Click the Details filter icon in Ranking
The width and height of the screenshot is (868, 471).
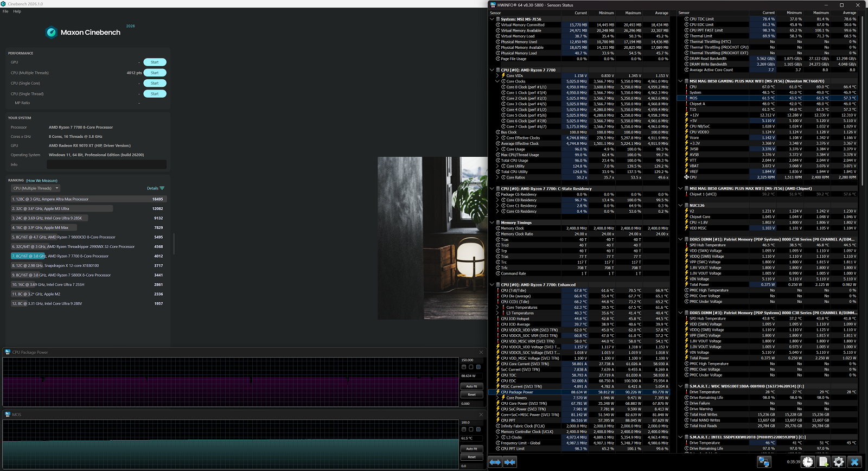162,188
